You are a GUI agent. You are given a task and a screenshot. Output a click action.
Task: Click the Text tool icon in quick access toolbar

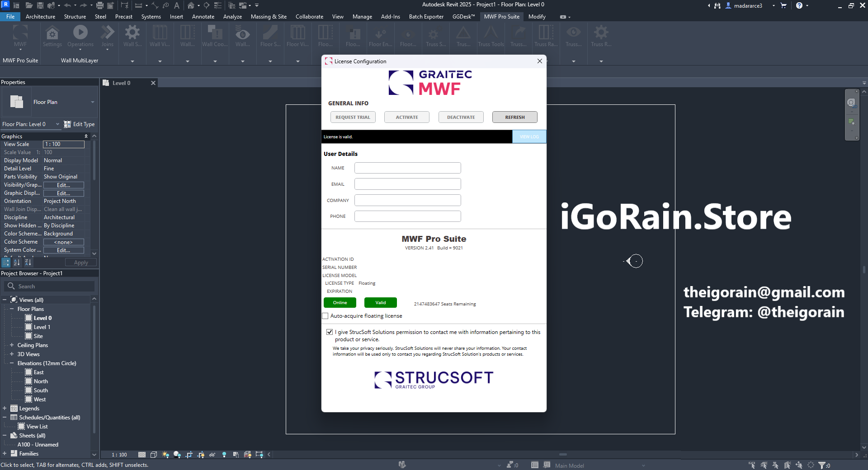(x=177, y=5)
